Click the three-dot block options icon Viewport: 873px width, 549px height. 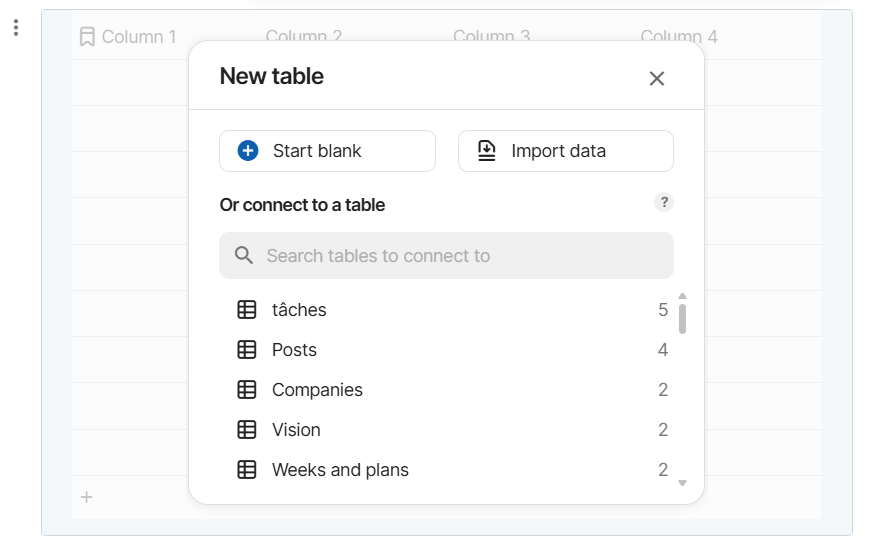coord(16,28)
